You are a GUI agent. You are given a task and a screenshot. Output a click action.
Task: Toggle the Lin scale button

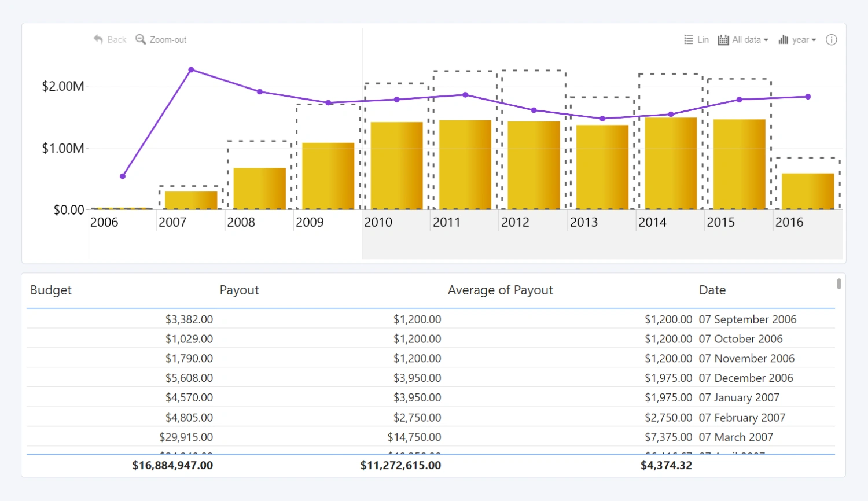696,40
